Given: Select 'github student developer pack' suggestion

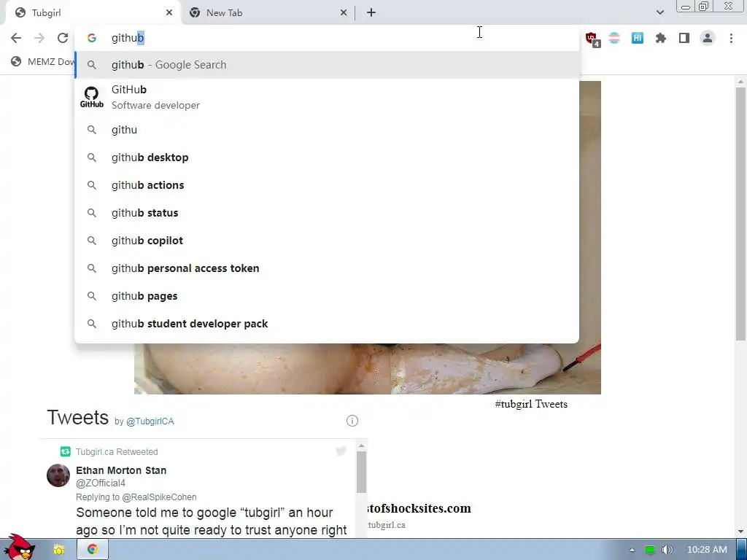Looking at the screenshot, I should 327,324.
